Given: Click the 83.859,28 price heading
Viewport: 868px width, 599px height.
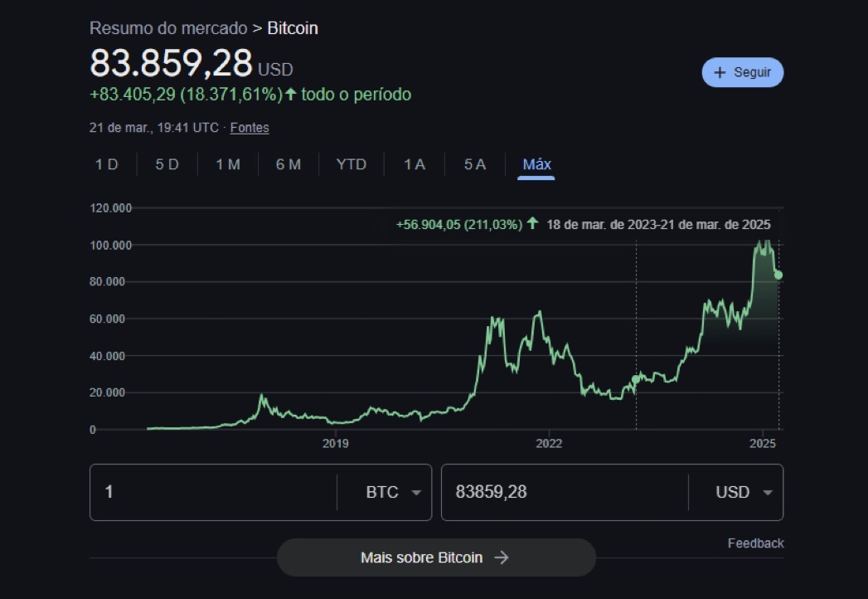Looking at the screenshot, I should pos(171,62).
